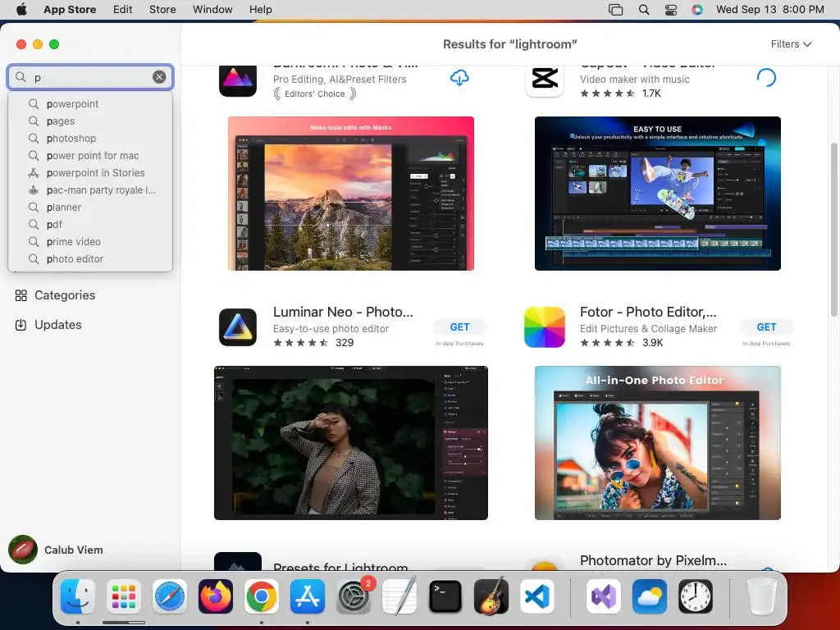Open Control Center in menu bar
Image resolution: width=840 pixels, height=630 pixels.
pos(671,9)
